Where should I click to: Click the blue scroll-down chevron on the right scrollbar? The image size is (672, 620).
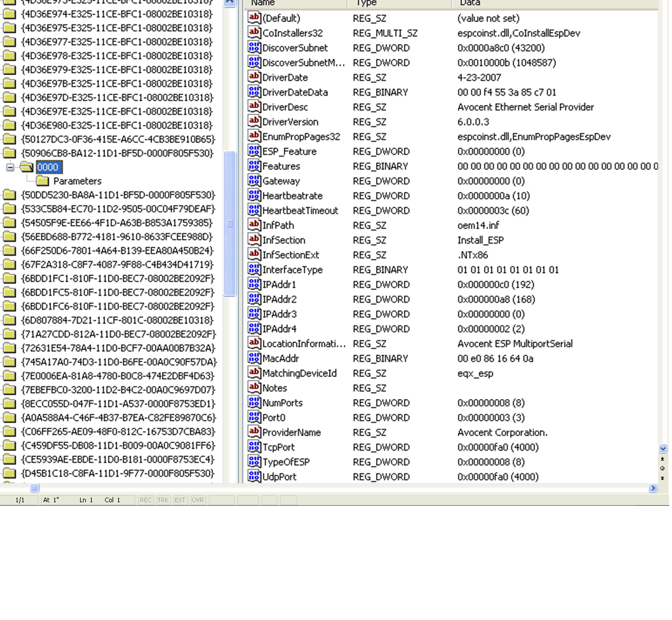[662, 448]
